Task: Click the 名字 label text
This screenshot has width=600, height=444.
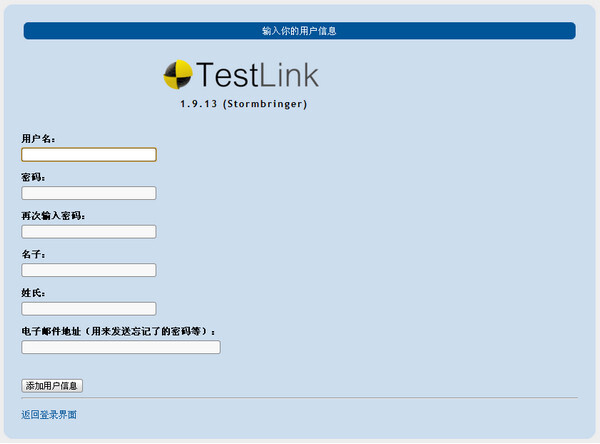Action: click(x=33, y=254)
